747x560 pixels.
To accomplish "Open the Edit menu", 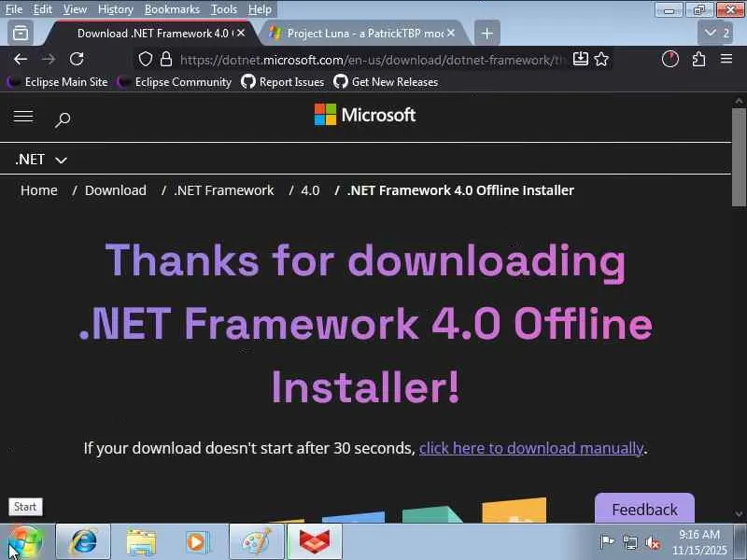I will (x=42, y=9).
